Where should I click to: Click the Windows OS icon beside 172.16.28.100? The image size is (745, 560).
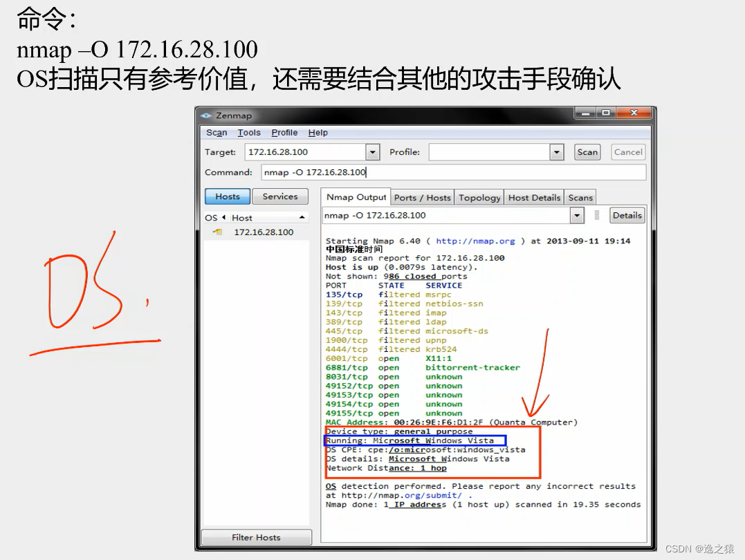click(216, 232)
